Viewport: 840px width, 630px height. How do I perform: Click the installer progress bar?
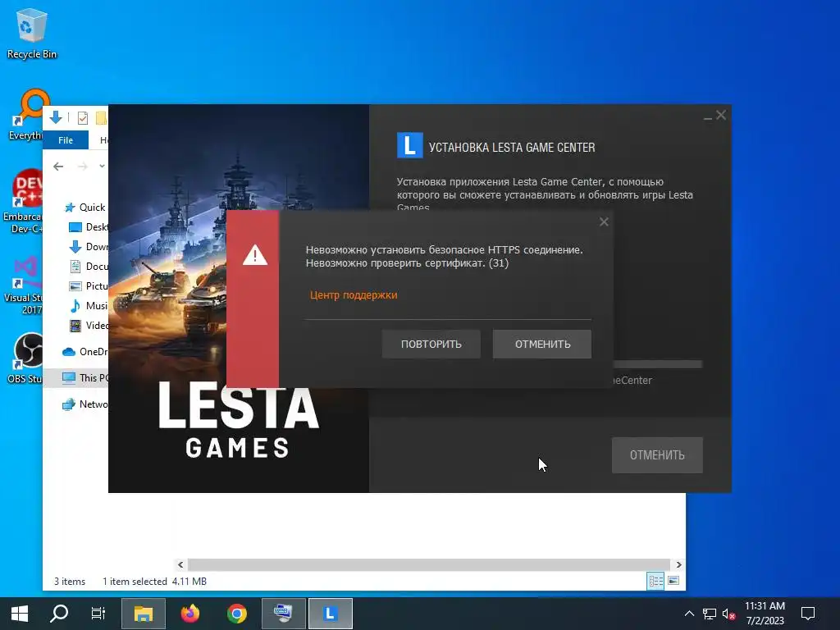(x=658, y=364)
